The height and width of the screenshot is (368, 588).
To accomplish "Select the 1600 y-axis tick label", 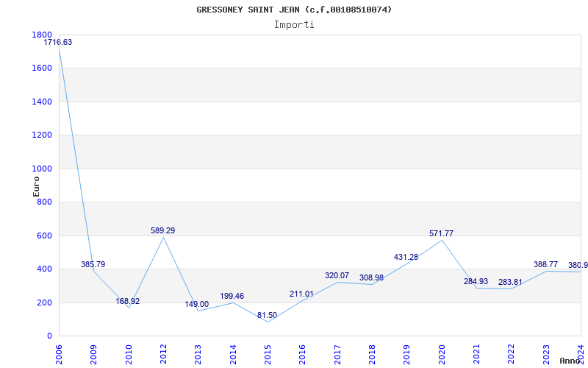I will (x=42, y=68).
